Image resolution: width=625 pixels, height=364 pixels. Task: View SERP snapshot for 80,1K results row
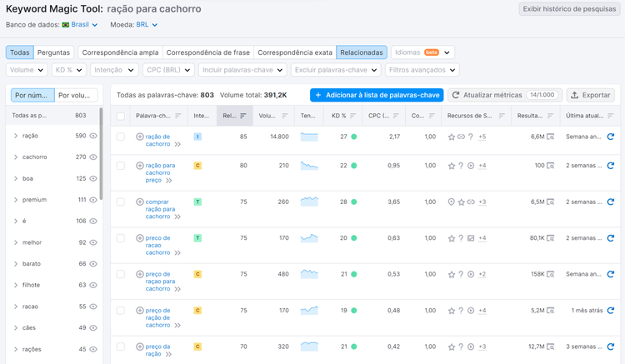coord(550,238)
